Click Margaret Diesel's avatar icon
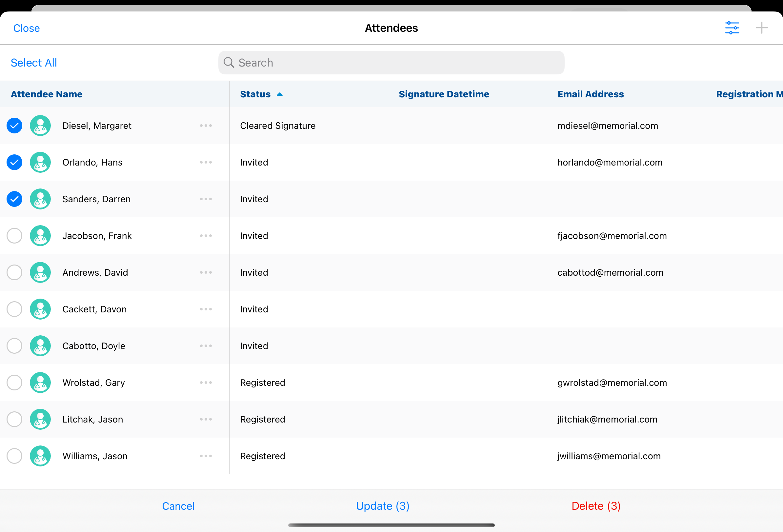Screen dimensions: 783x532 (40, 126)
